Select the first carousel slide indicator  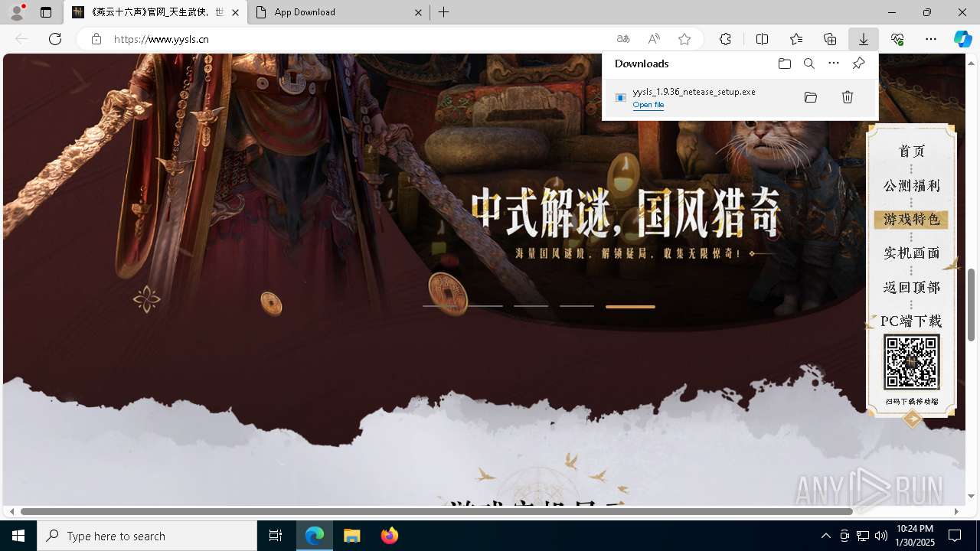pyautogui.click(x=440, y=306)
